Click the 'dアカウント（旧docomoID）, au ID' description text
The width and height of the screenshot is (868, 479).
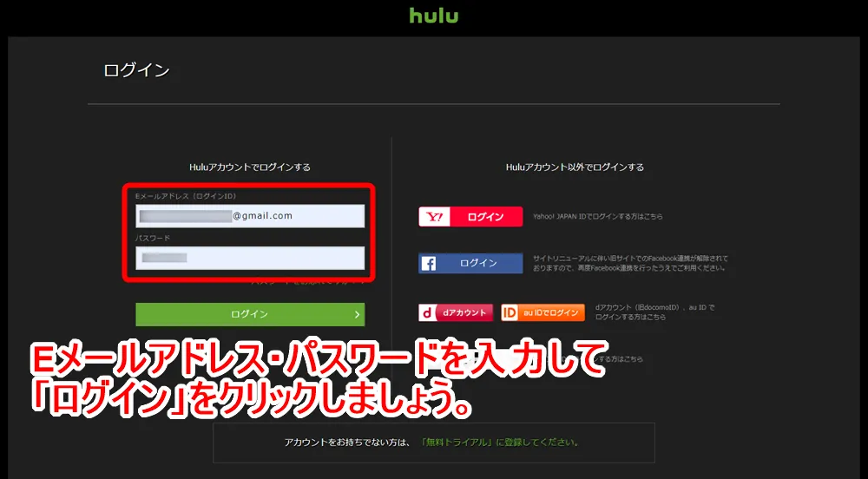point(654,312)
